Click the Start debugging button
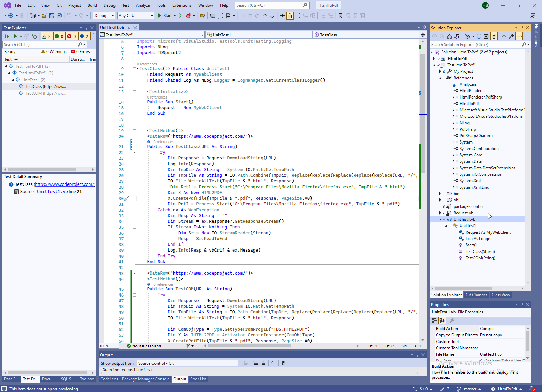This screenshot has height=392, width=542. pyautogui.click(x=165, y=16)
